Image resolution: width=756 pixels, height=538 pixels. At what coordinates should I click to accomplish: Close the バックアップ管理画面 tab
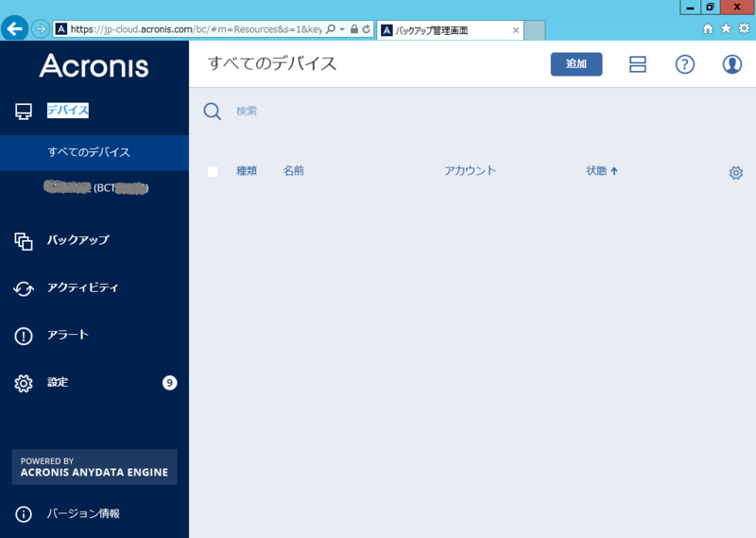coord(516,30)
